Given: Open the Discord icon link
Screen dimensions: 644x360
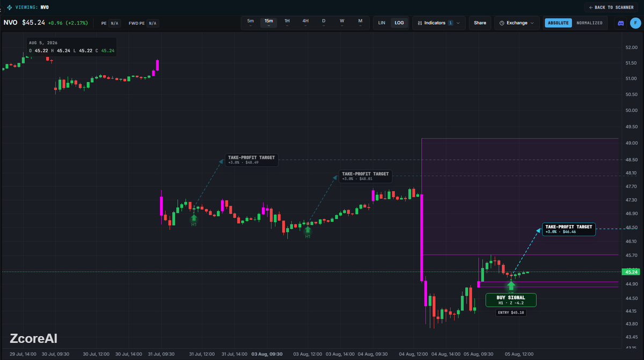Looking at the screenshot, I should coord(621,23).
